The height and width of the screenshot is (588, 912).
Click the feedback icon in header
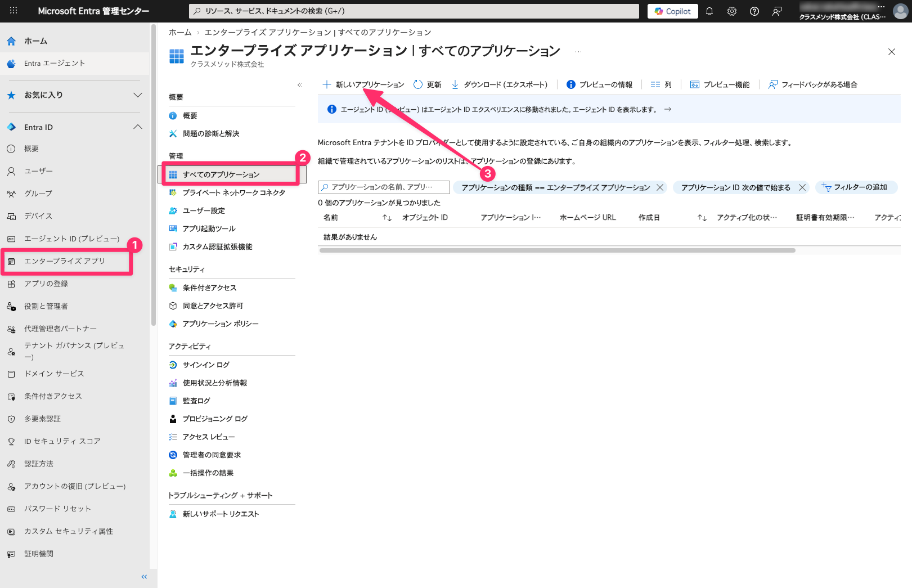point(777,11)
